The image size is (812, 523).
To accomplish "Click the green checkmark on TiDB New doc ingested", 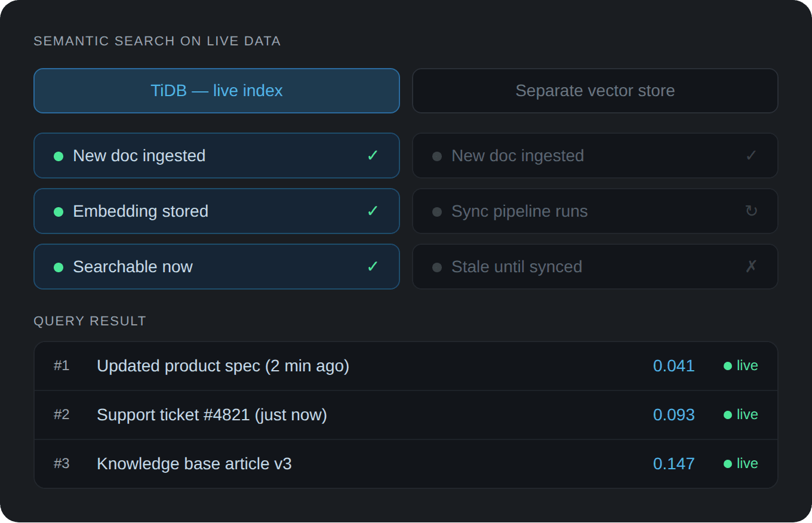I will click(x=373, y=156).
